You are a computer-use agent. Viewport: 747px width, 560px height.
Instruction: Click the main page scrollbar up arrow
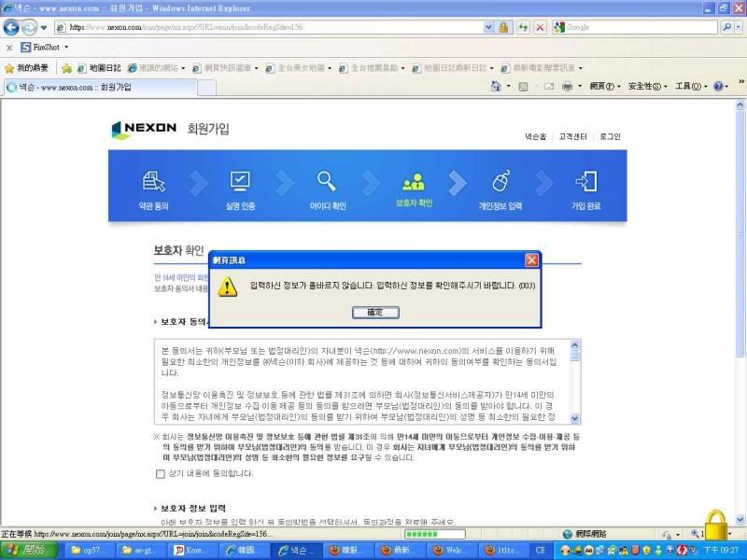coord(740,104)
